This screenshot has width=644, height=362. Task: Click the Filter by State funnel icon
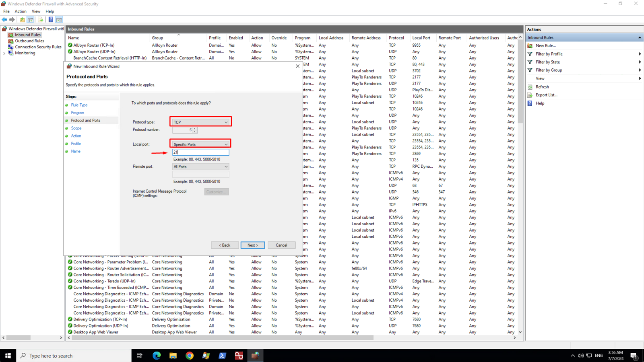click(530, 62)
